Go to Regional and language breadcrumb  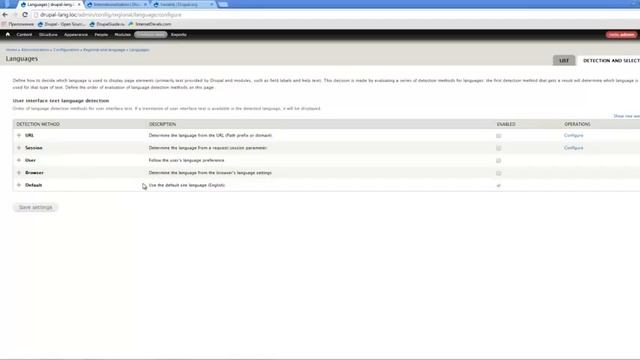(104, 50)
